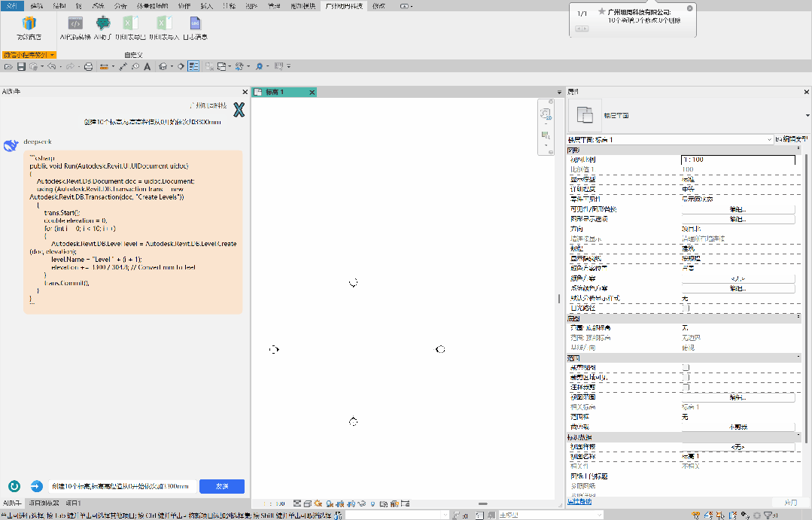The image size is (812, 520).
Task: Open the default 3D view house icon
Action: pyautogui.click(x=163, y=66)
